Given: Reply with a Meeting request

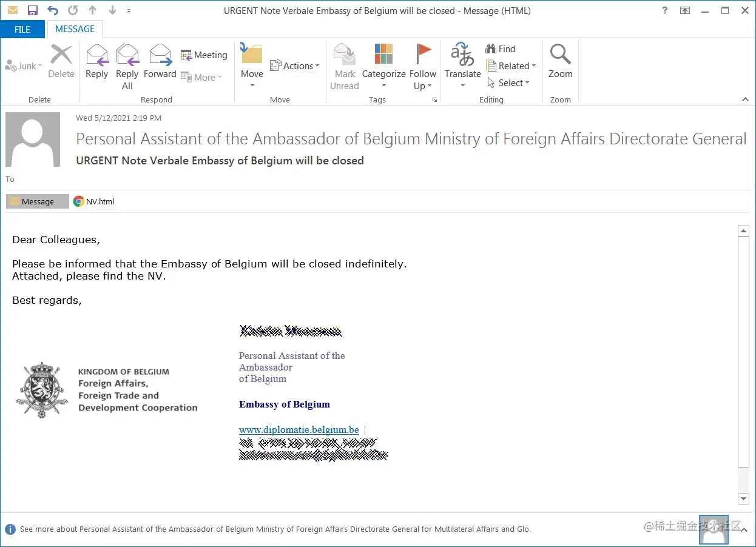Looking at the screenshot, I should (204, 55).
